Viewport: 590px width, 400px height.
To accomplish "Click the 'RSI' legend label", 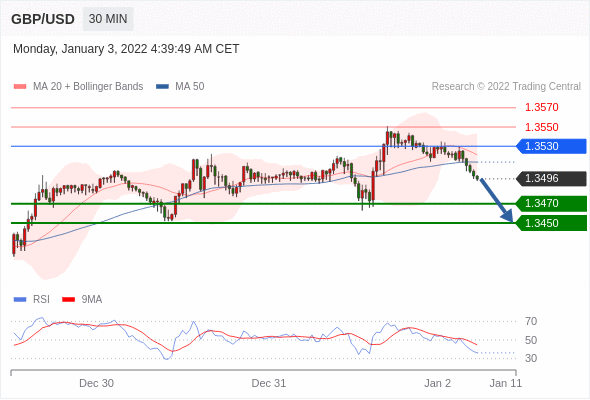I will point(41,300).
